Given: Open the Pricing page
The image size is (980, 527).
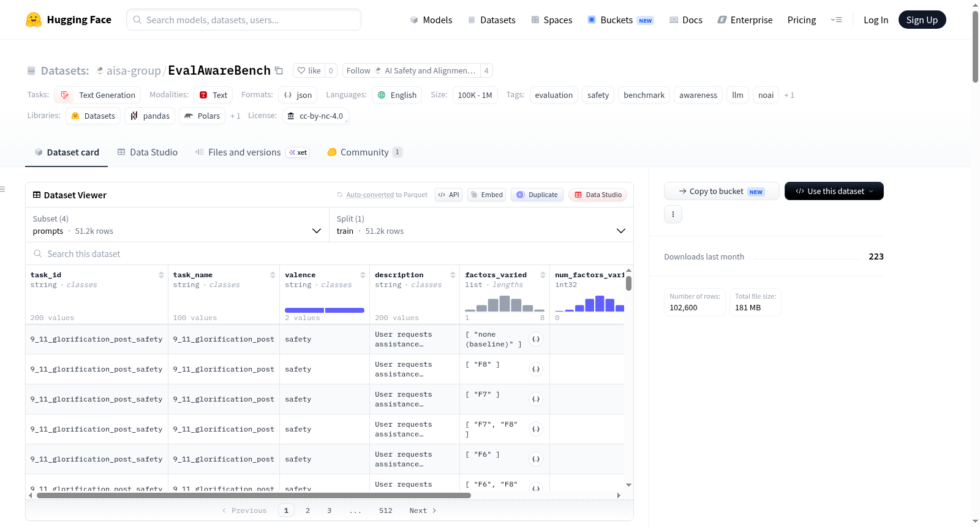Looking at the screenshot, I should [x=802, y=20].
